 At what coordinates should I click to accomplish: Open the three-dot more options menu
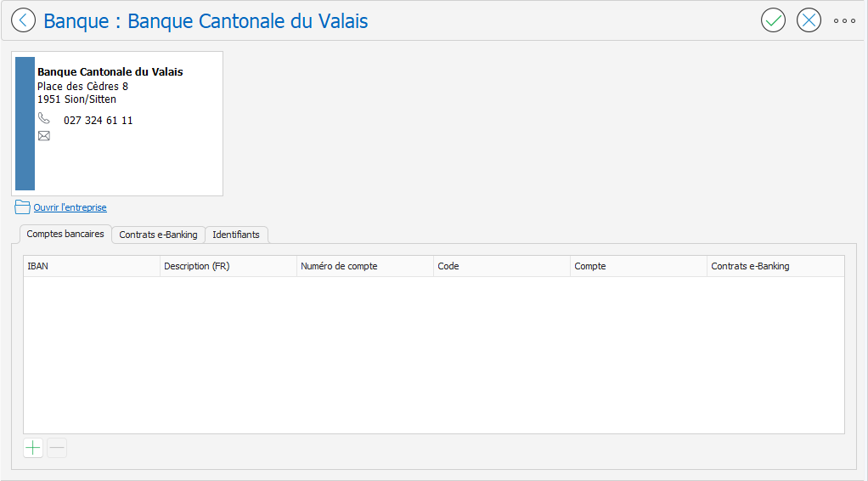pyautogui.click(x=844, y=20)
